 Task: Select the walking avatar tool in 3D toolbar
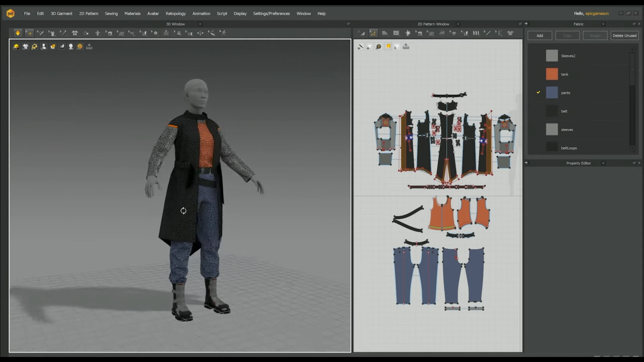click(x=223, y=33)
